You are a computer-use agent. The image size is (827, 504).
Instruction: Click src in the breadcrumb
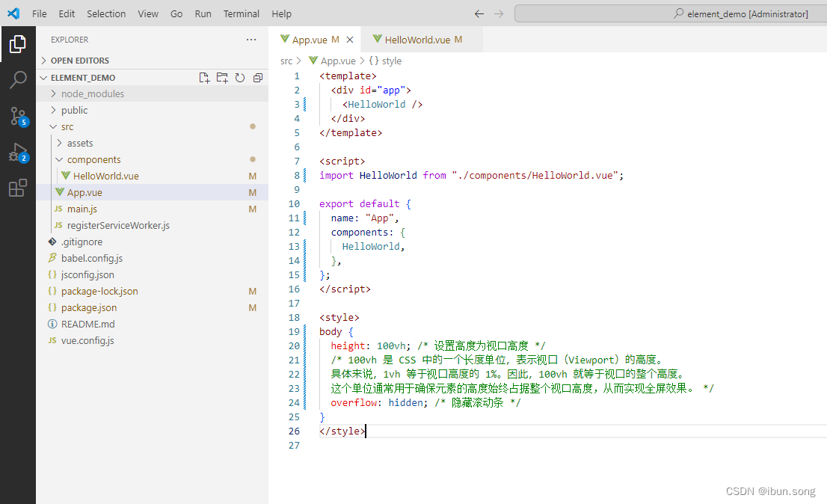(x=286, y=61)
